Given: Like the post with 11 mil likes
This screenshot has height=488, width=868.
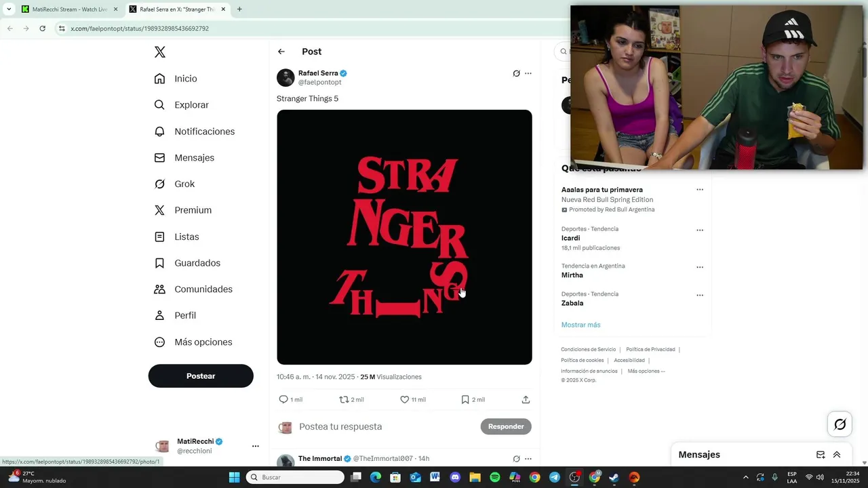Looking at the screenshot, I should click(x=405, y=399).
